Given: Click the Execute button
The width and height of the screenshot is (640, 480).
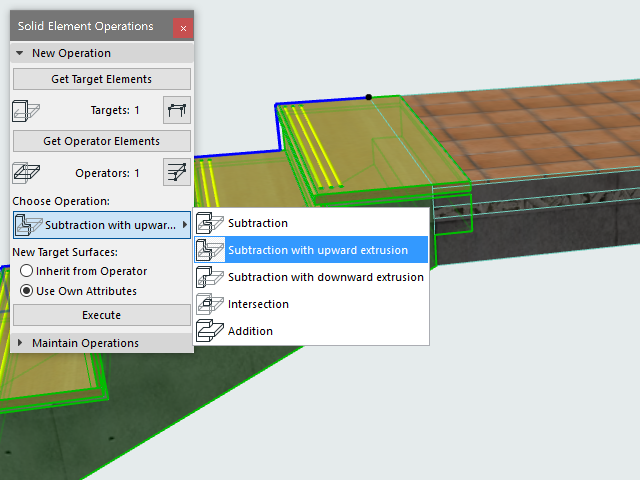Looking at the screenshot, I should pyautogui.click(x=102, y=315).
